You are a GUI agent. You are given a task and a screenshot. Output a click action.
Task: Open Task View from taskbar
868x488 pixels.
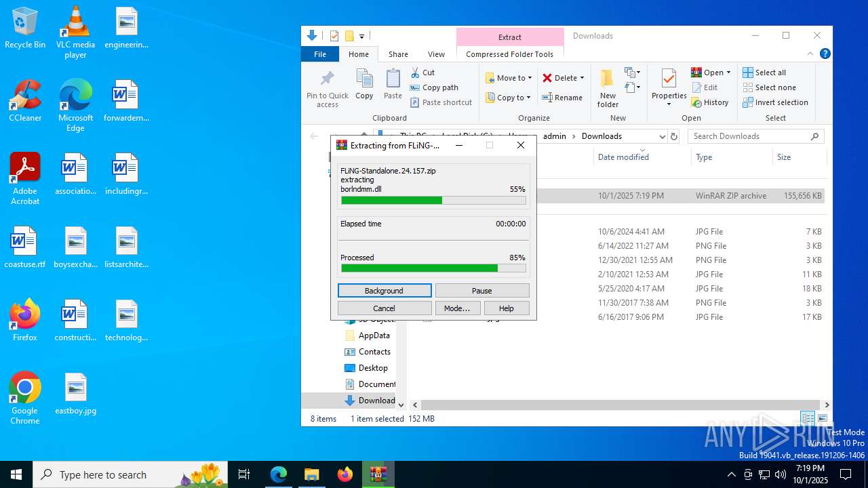coord(244,474)
